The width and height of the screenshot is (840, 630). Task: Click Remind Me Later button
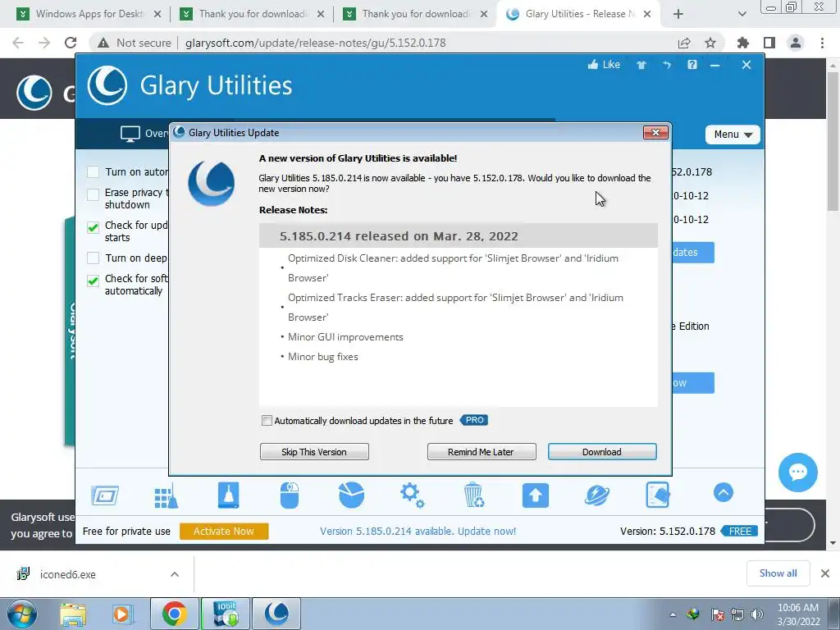tap(481, 452)
